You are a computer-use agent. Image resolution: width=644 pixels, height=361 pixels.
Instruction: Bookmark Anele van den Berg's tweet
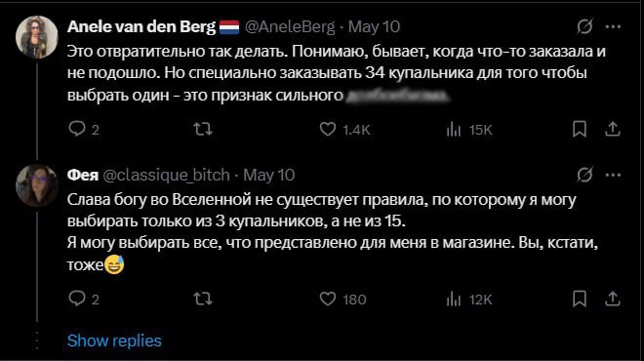(x=580, y=130)
